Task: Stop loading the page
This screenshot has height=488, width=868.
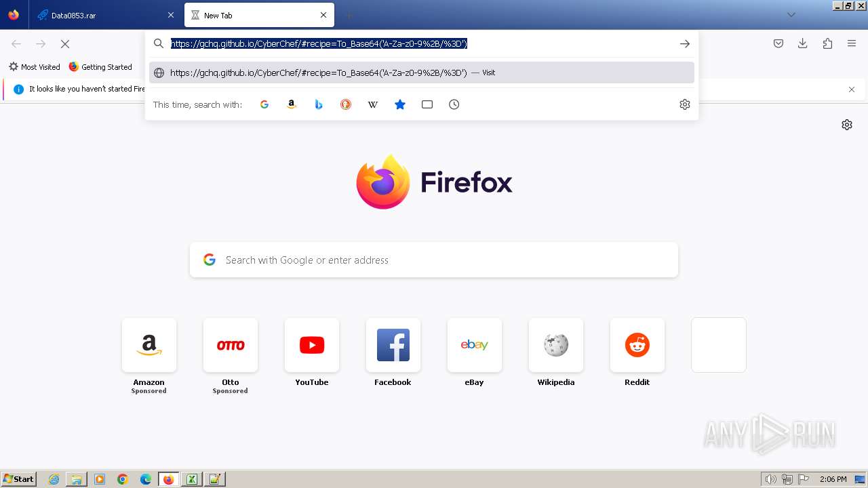Action: click(x=65, y=43)
